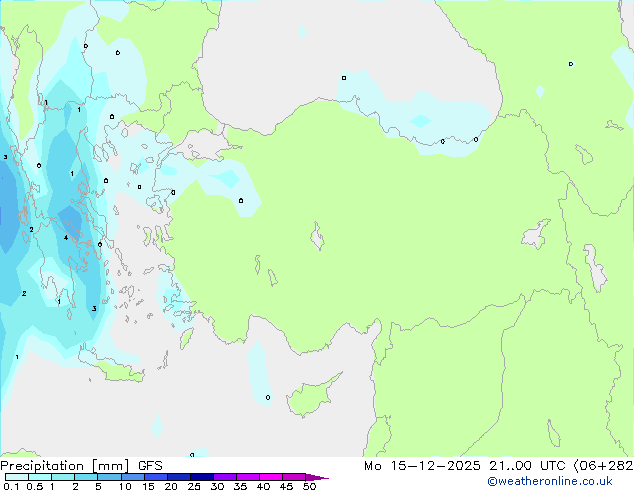The width and height of the screenshot is (634, 490).
Task: Click the "0" value west of Cyprus
Action: click(x=268, y=397)
